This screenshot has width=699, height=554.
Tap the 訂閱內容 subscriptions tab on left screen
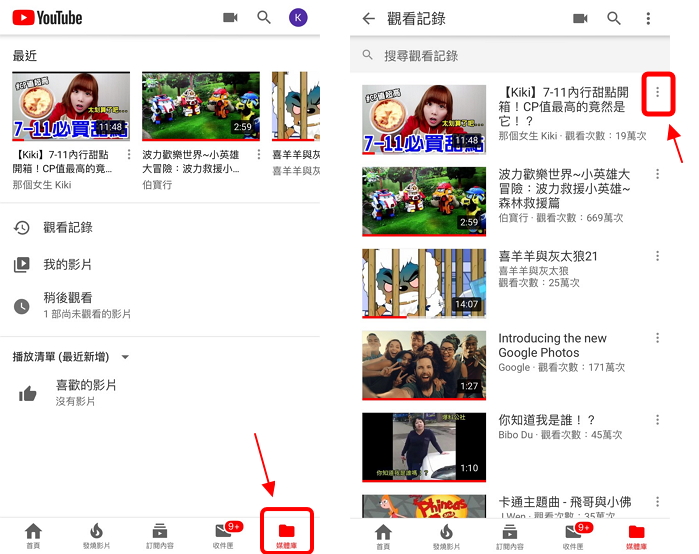coord(160,535)
